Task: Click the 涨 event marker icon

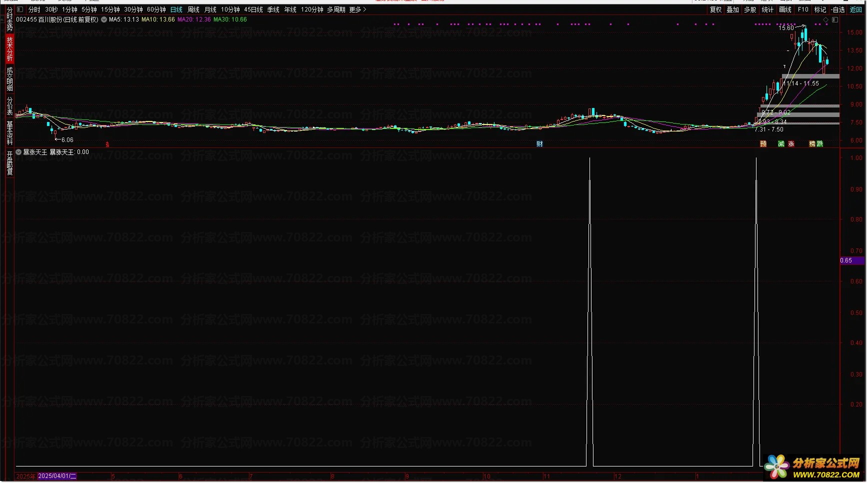Action: tap(791, 144)
